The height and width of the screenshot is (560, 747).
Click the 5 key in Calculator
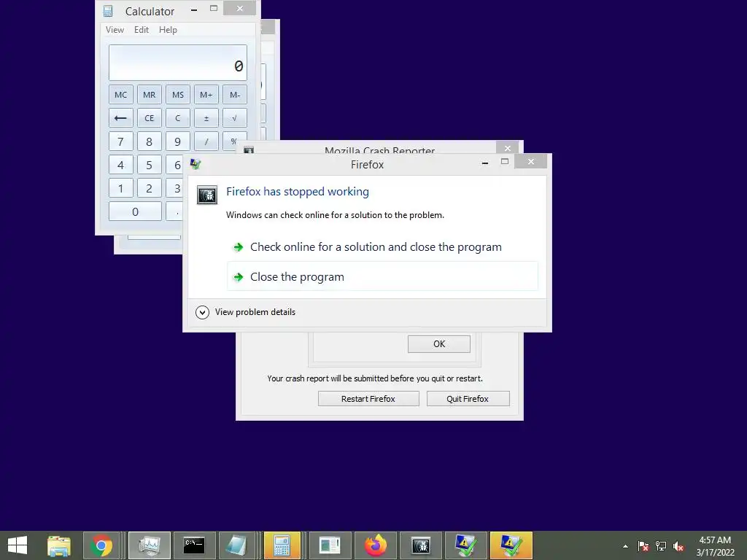coord(149,165)
